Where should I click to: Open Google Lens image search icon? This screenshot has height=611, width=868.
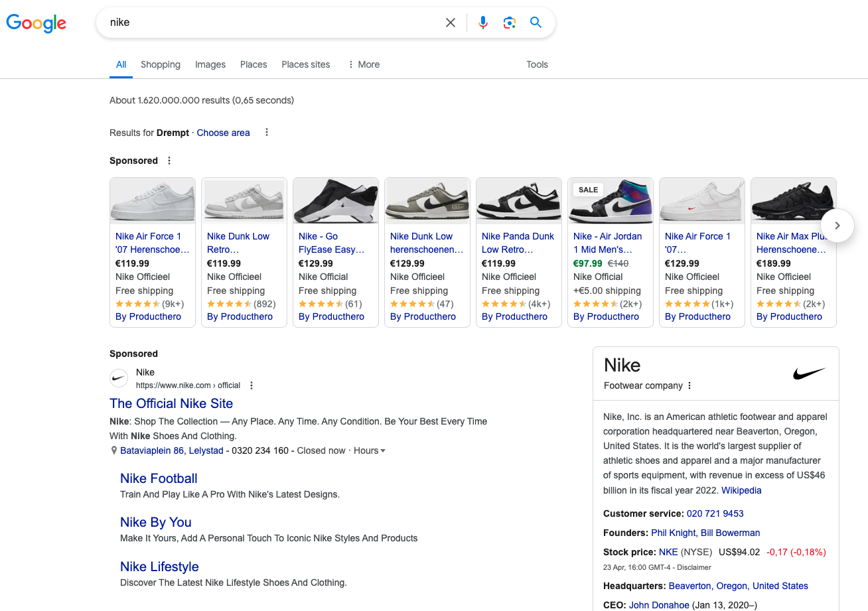[x=510, y=23]
